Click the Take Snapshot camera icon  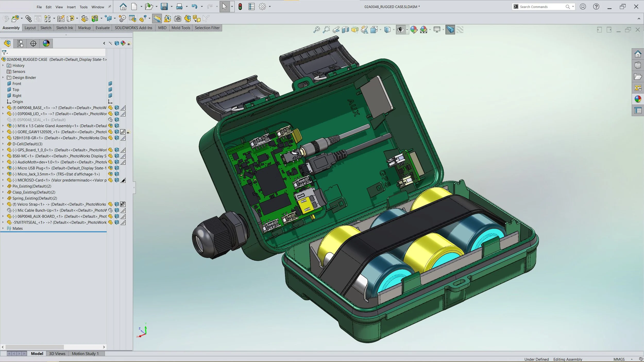[177, 19]
